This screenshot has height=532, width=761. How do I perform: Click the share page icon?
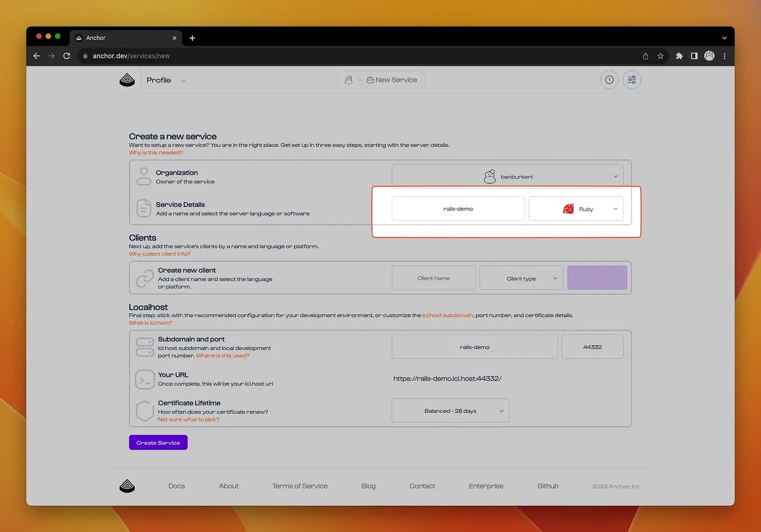(645, 56)
